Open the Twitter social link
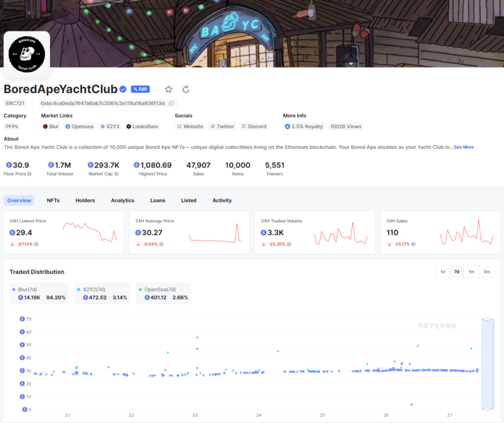 (222, 126)
